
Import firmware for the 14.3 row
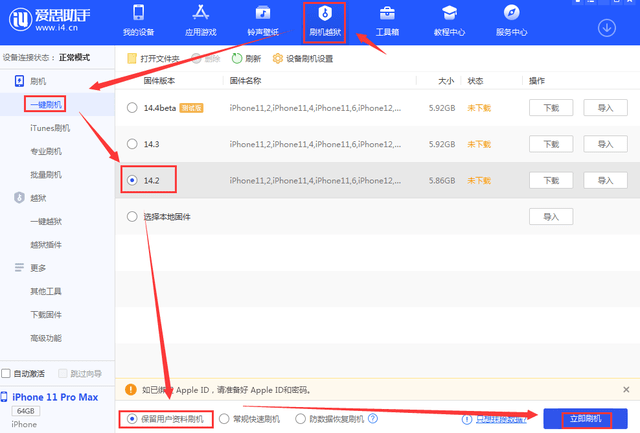(x=605, y=144)
